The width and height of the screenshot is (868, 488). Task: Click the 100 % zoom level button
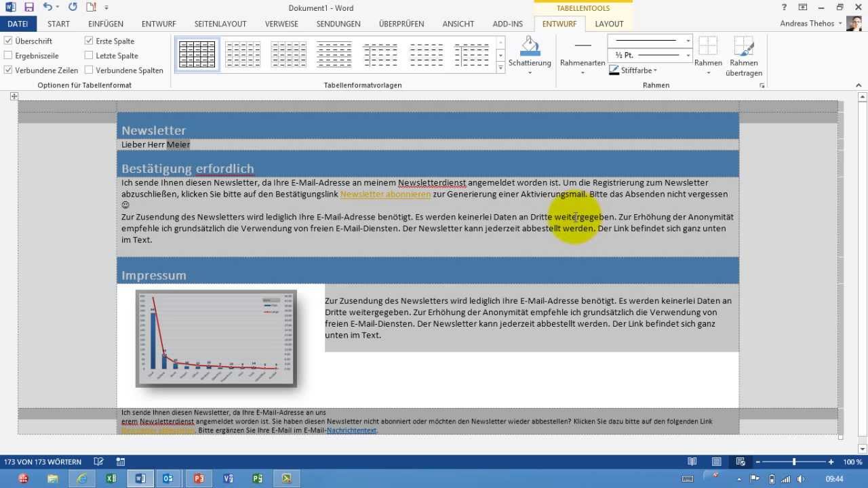click(852, 462)
